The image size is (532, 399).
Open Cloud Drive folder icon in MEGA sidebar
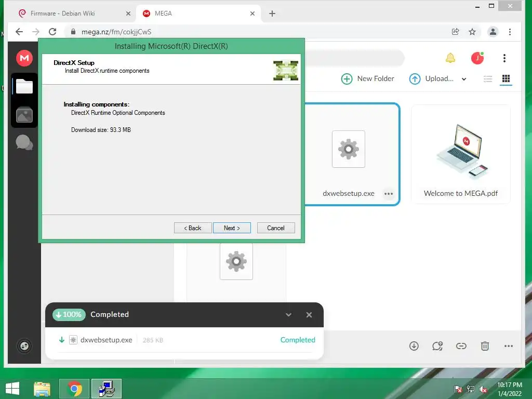point(24,86)
